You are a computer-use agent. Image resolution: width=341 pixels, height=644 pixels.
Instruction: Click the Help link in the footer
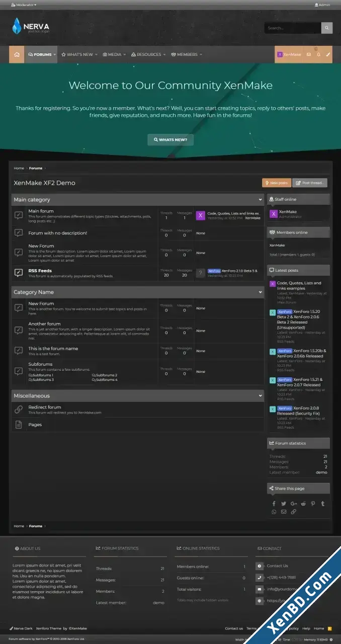pos(306,628)
